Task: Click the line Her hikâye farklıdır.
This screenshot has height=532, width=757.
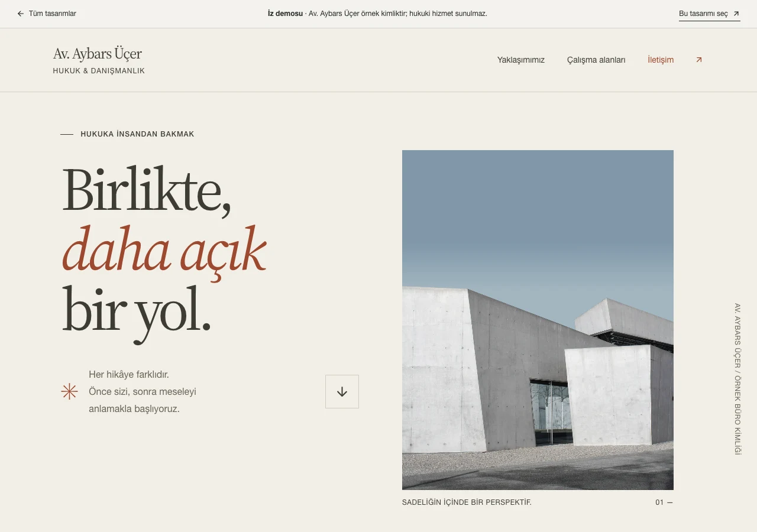Action: click(129, 374)
